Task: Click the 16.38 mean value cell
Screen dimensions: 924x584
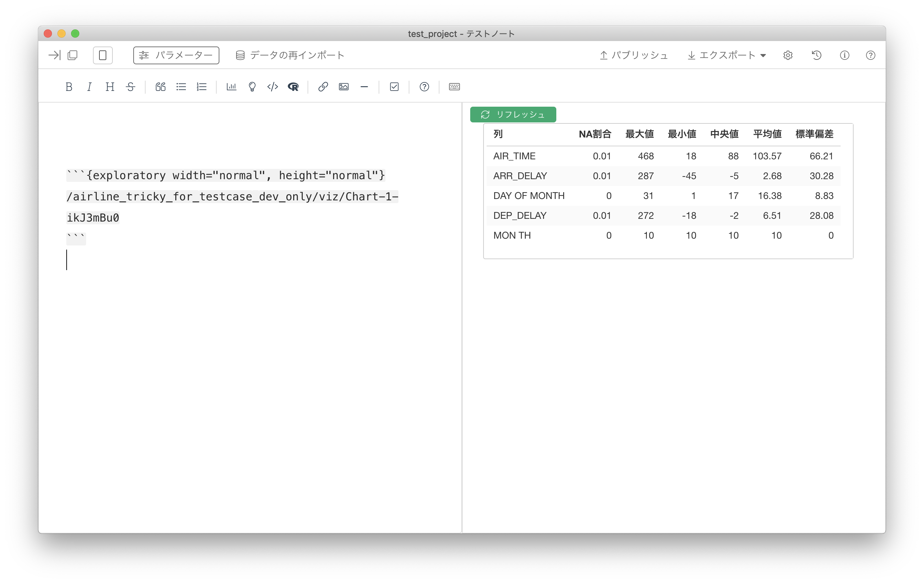Action: 770,196
